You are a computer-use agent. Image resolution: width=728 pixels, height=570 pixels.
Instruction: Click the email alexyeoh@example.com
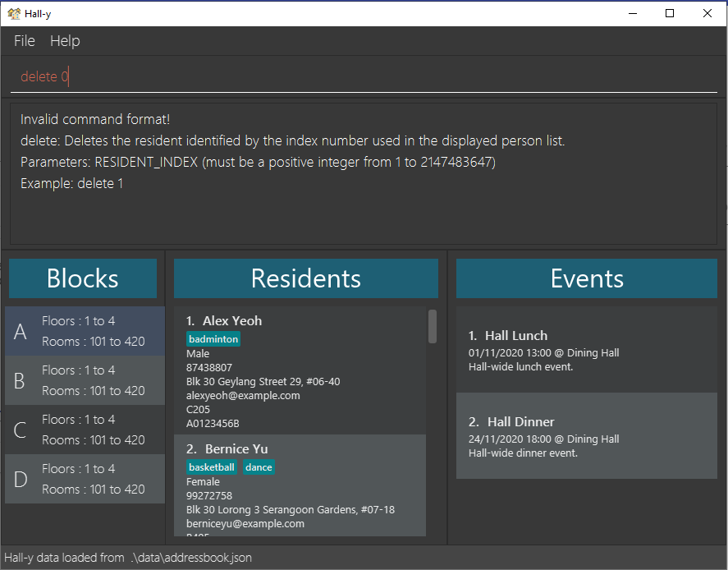point(243,395)
